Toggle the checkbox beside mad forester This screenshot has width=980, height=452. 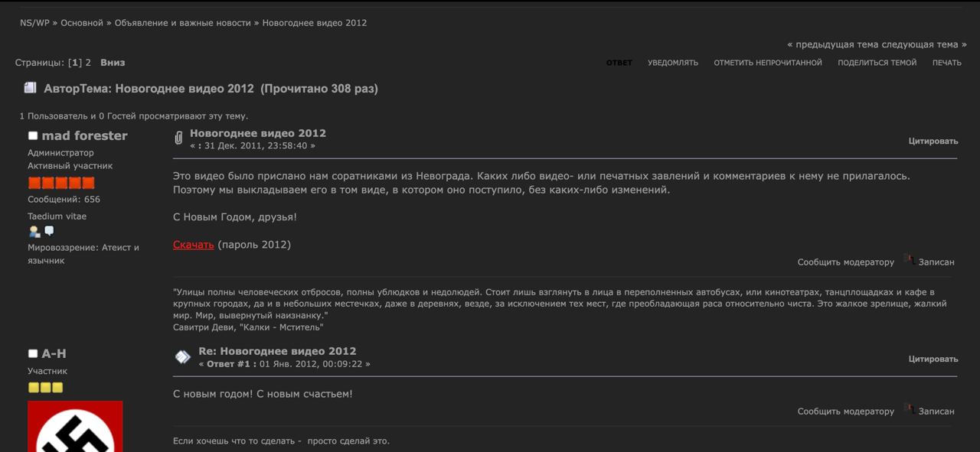[x=33, y=136]
